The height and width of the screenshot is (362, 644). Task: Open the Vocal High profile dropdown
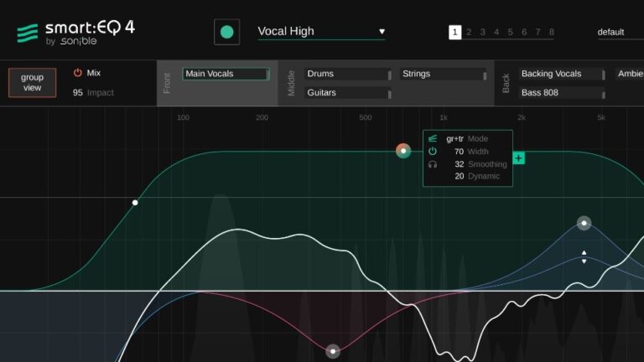coord(321,31)
